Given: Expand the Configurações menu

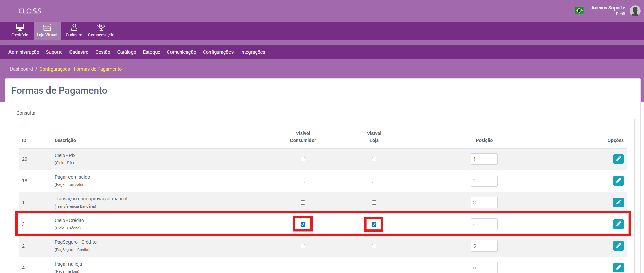Looking at the screenshot, I should 218,52.
